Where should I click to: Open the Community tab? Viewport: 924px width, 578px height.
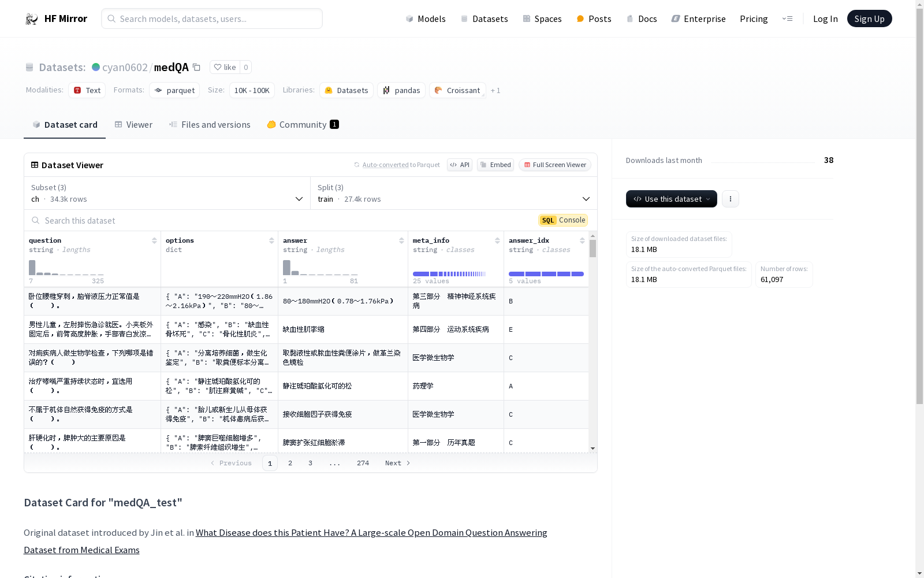pyautogui.click(x=303, y=125)
